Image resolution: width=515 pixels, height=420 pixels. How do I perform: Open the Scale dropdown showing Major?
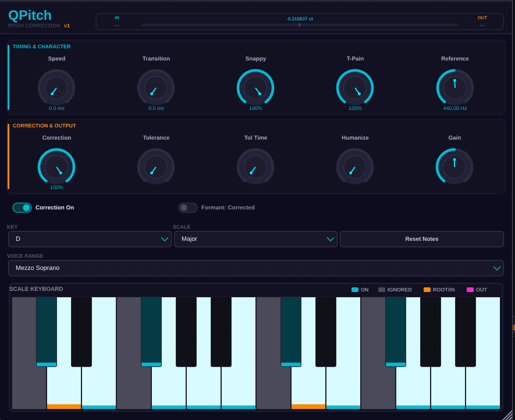point(255,239)
